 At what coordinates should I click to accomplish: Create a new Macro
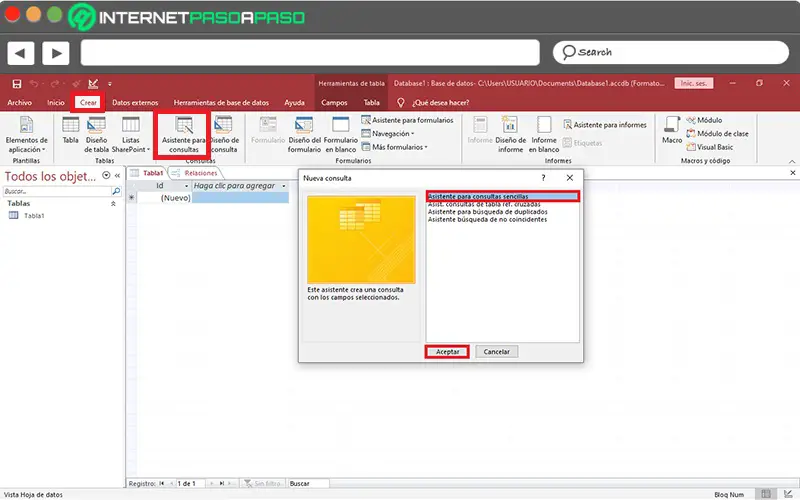tap(672, 131)
